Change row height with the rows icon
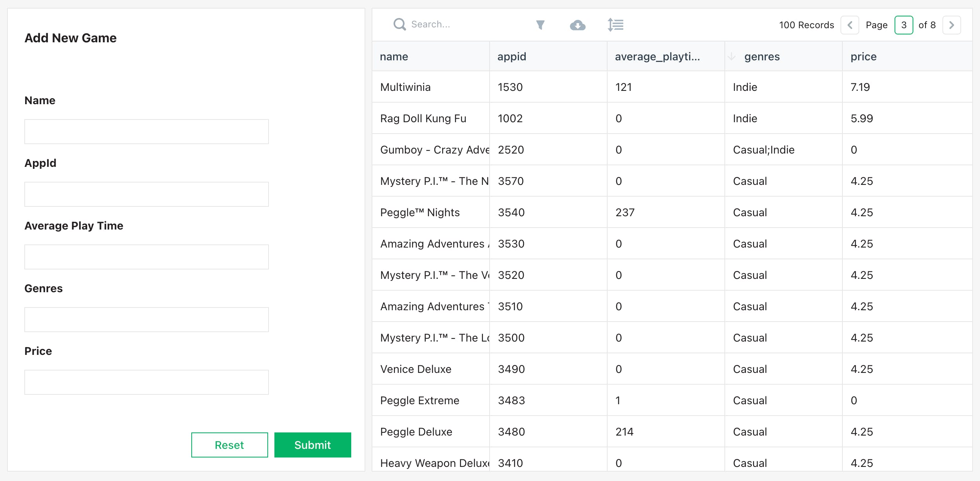Viewport: 980px width, 481px height. click(615, 25)
